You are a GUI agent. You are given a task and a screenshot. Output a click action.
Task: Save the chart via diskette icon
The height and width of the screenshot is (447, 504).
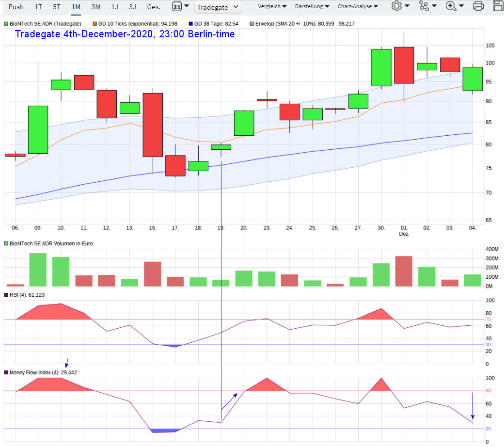(499, 6)
